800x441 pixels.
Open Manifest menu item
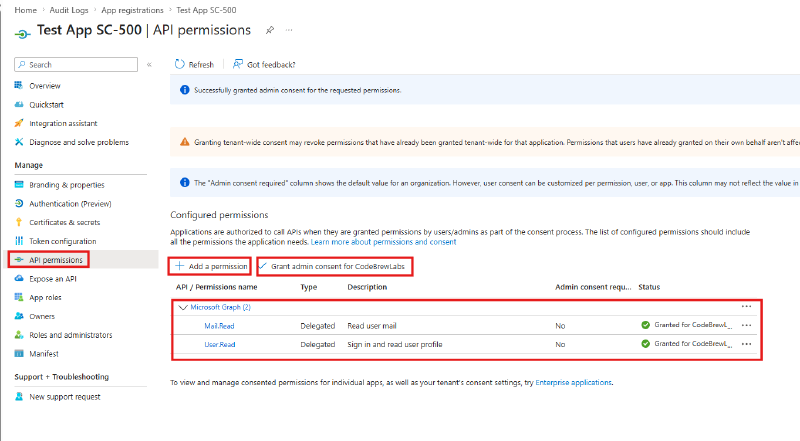(44, 354)
